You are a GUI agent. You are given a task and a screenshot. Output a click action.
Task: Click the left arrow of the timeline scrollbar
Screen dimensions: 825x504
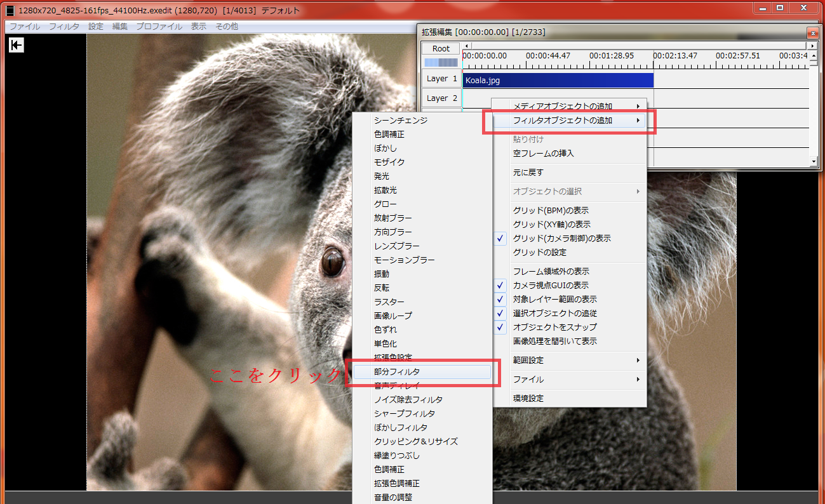pyautogui.click(x=467, y=46)
